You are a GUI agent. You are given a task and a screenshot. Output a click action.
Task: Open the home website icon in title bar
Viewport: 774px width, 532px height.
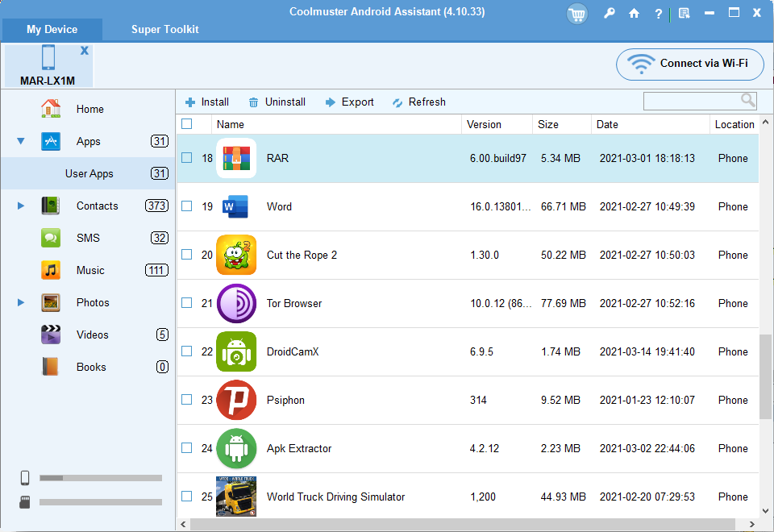[634, 14]
